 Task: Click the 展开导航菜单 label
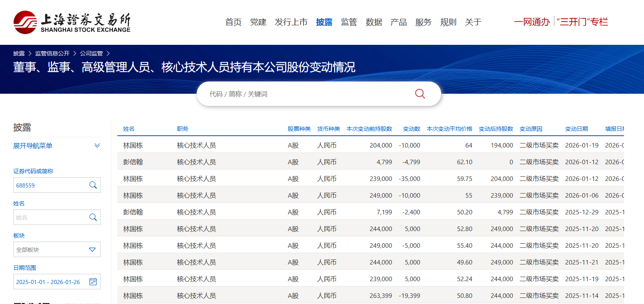pos(33,145)
